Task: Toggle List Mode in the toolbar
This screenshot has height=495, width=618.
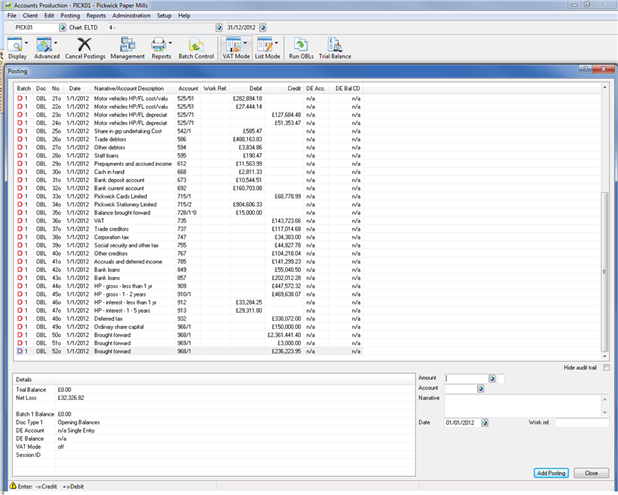Action: point(265,47)
